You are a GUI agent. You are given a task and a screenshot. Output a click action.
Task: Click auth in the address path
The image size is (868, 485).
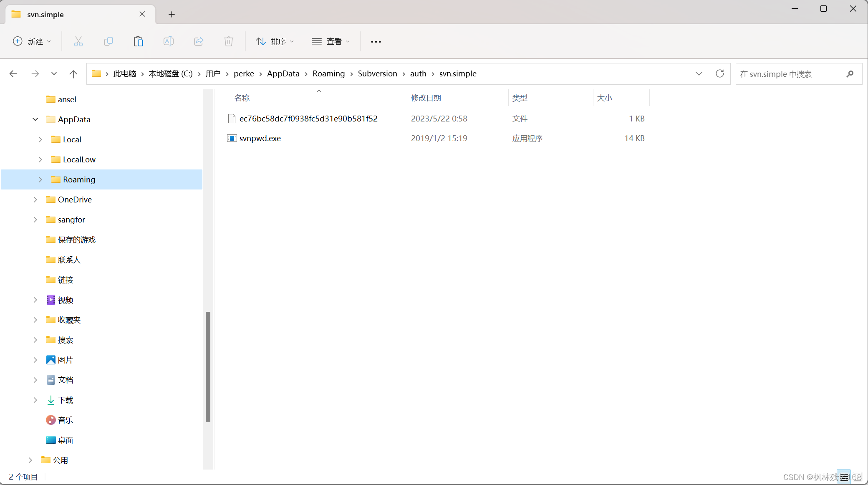[x=418, y=73]
